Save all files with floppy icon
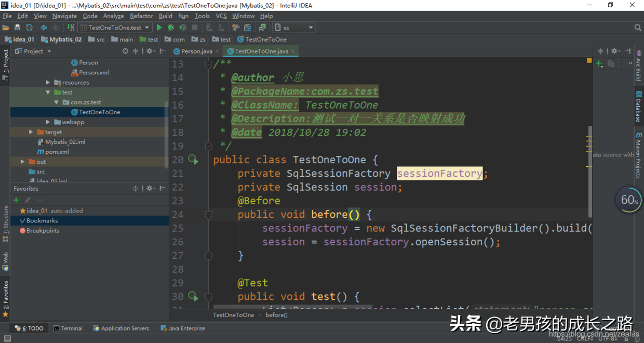 point(17,27)
